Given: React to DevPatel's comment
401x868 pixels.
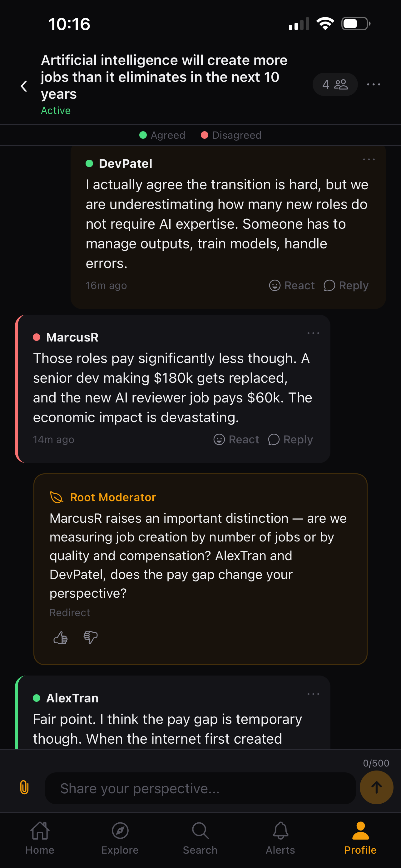Looking at the screenshot, I should click(x=292, y=285).
